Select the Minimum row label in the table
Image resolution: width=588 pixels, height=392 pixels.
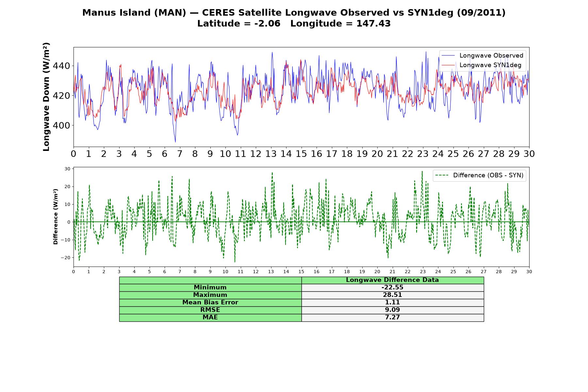(210, 287)
